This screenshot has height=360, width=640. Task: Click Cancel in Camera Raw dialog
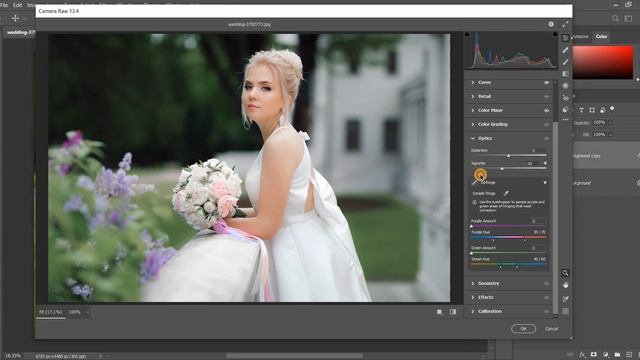(551, 329)
